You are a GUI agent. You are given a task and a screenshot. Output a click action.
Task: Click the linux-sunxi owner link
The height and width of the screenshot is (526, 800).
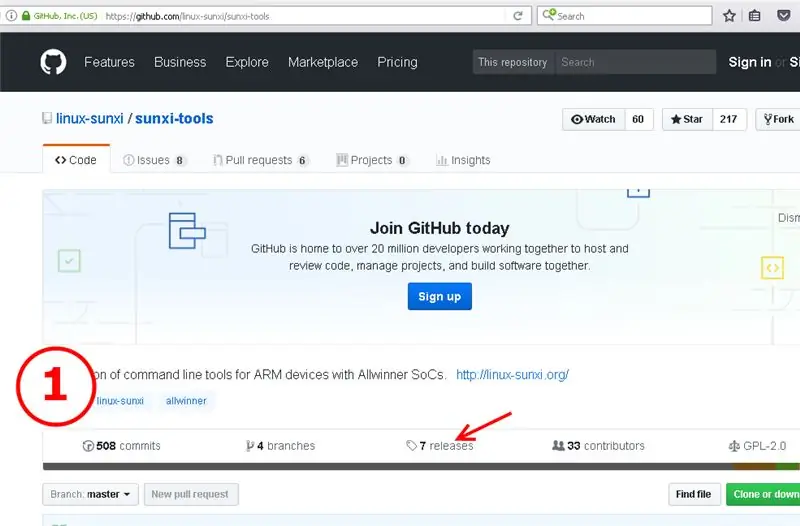click(x=90, y=118)
